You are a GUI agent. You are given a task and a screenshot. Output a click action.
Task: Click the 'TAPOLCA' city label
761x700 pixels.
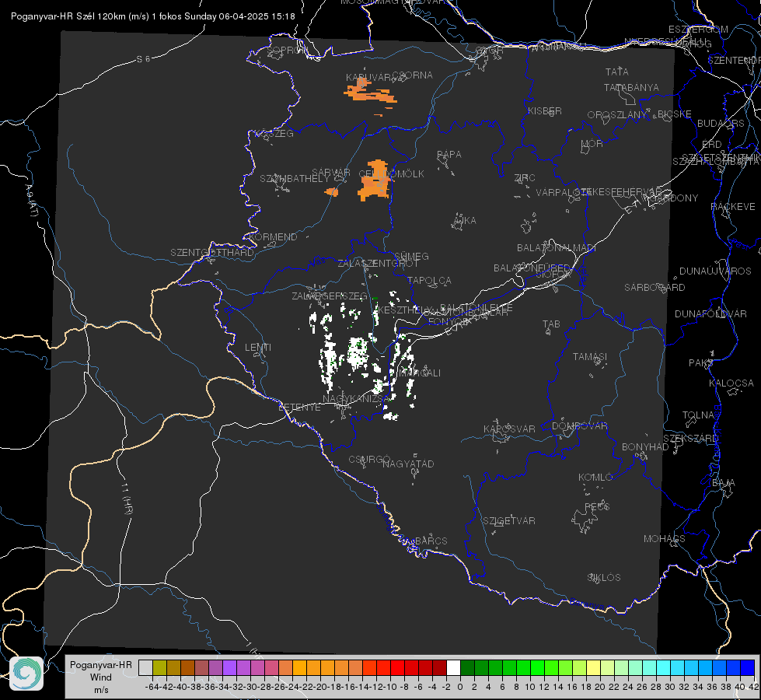pos(429,280)
